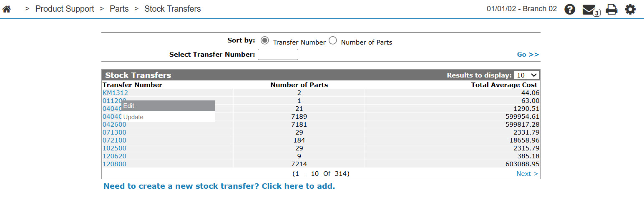The image size is (644, 200).
Task: Select the Transfer Number sort radio
Action: click(264, 40)
